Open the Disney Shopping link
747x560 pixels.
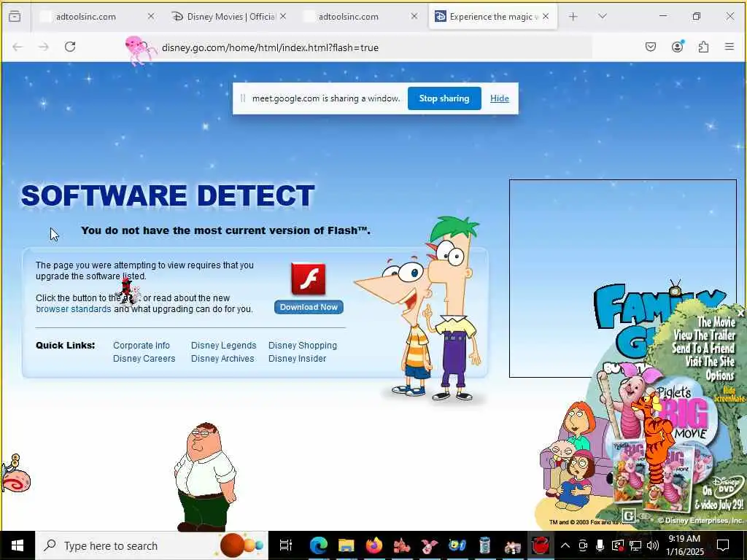(x=303, y=345)
